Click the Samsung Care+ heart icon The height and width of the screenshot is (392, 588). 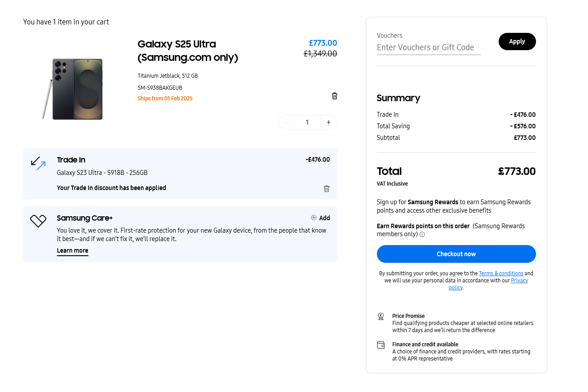[x=38, y=221]
